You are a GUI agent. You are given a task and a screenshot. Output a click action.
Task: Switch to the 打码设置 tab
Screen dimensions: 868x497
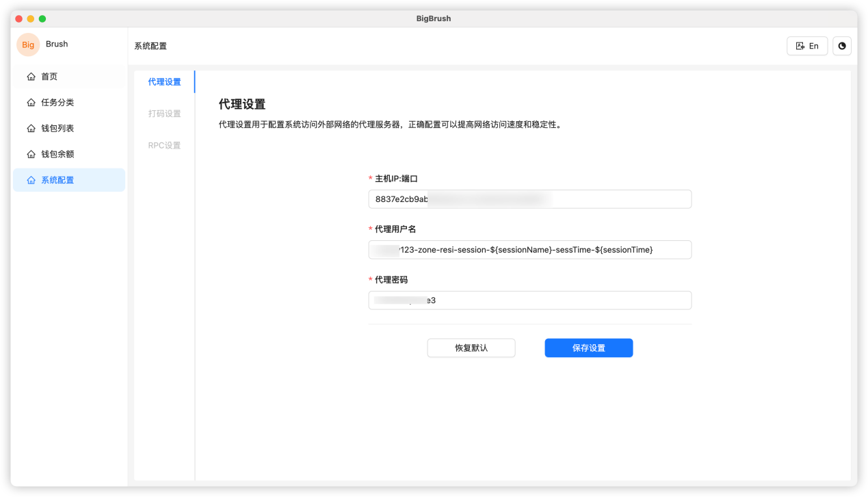[163, 113]
